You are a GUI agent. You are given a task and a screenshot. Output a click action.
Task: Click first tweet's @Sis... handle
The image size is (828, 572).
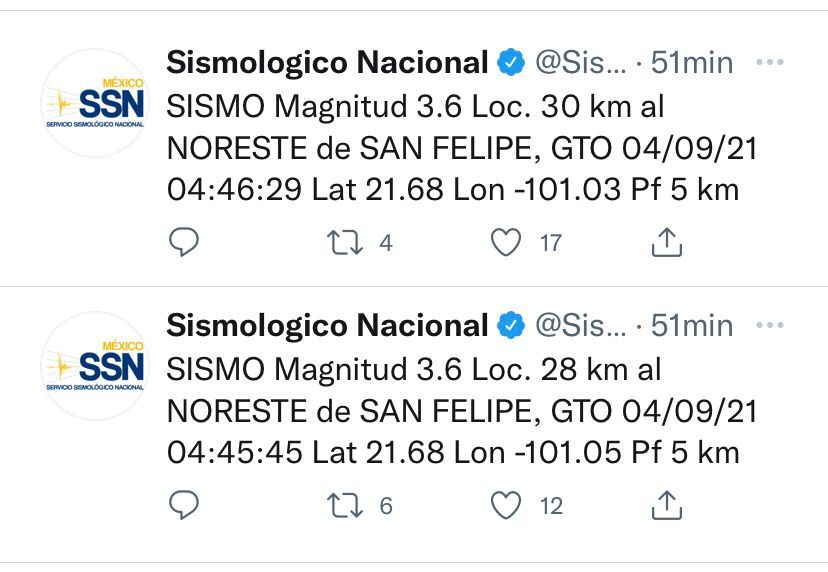(x=581, y=63)
